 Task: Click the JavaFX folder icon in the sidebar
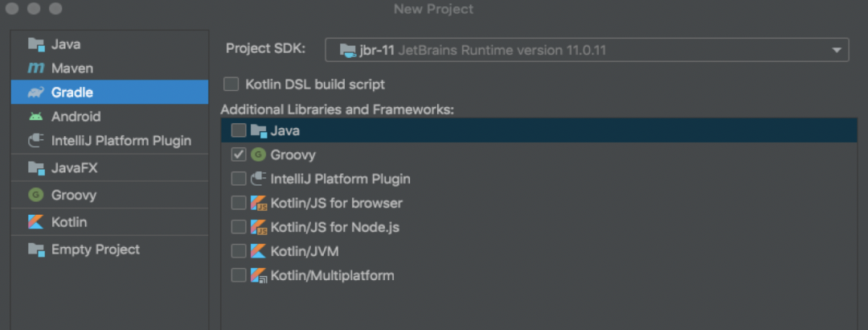coord(36,168)
